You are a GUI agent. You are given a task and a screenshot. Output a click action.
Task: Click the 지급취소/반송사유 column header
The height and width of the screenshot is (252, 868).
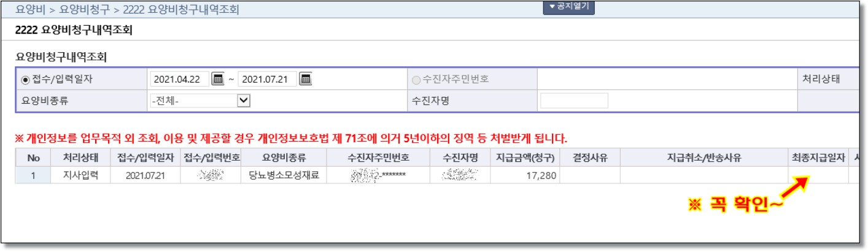703,158
